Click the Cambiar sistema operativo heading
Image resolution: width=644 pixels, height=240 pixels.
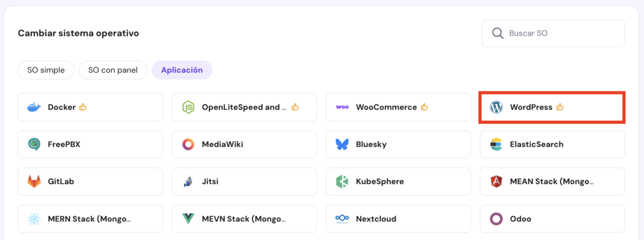[79, 33]
